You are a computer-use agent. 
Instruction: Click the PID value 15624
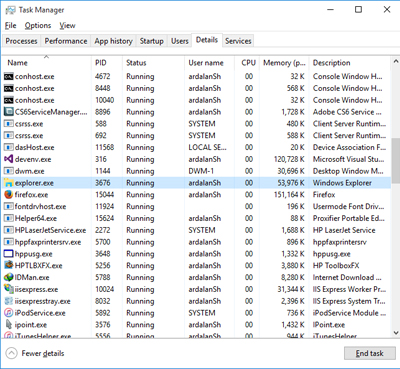(105, 218)
